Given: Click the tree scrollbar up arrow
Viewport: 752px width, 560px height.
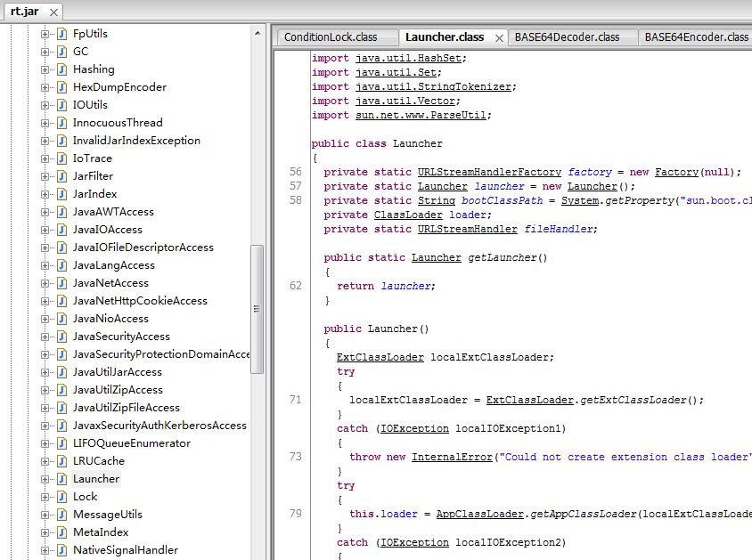Looking at the screenshot, I should [257, 33].
